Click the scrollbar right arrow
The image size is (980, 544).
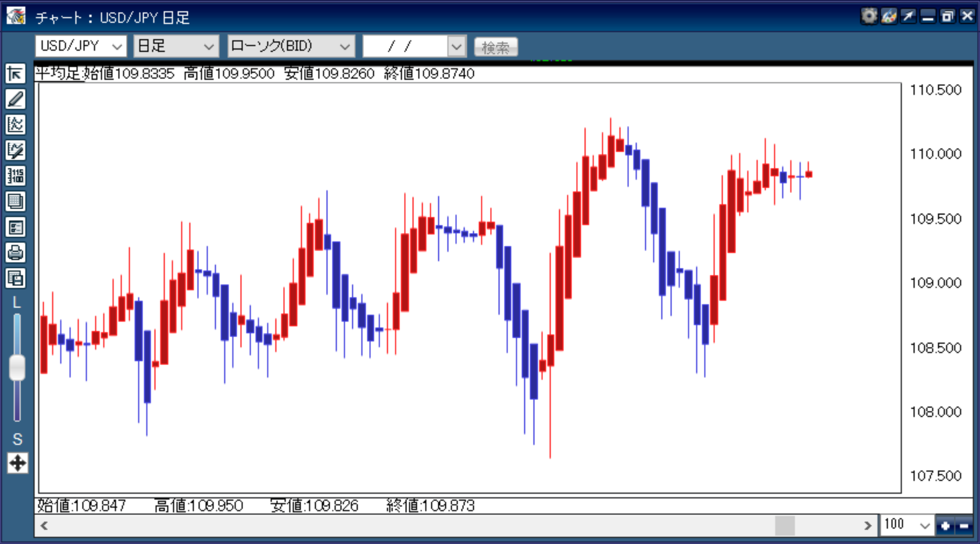click(867, 526)
